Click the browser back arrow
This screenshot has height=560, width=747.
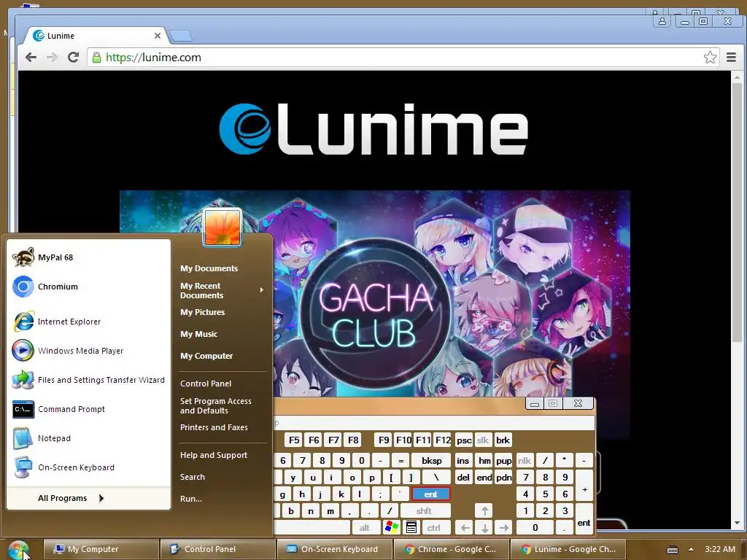pos(31,58)
